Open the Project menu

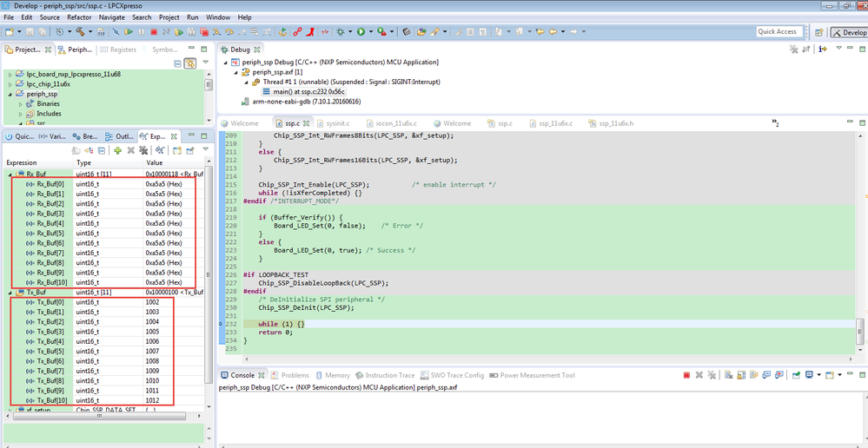[169, 17]
